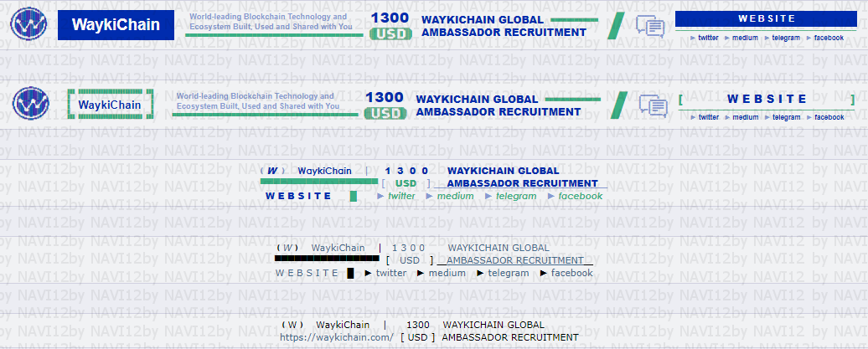Open telegram link in second banner
The image size is (868, 349).
point(787,117)
